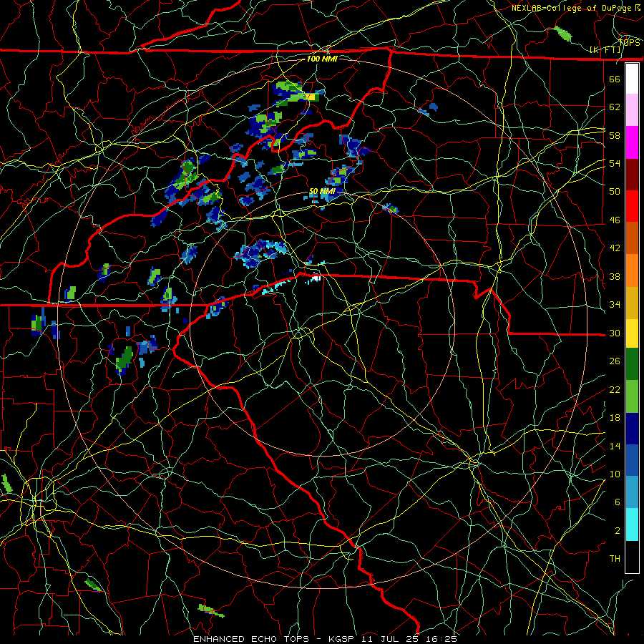644x644 pixels.
Task: Select the light green legend swatch
Action: 632,396
